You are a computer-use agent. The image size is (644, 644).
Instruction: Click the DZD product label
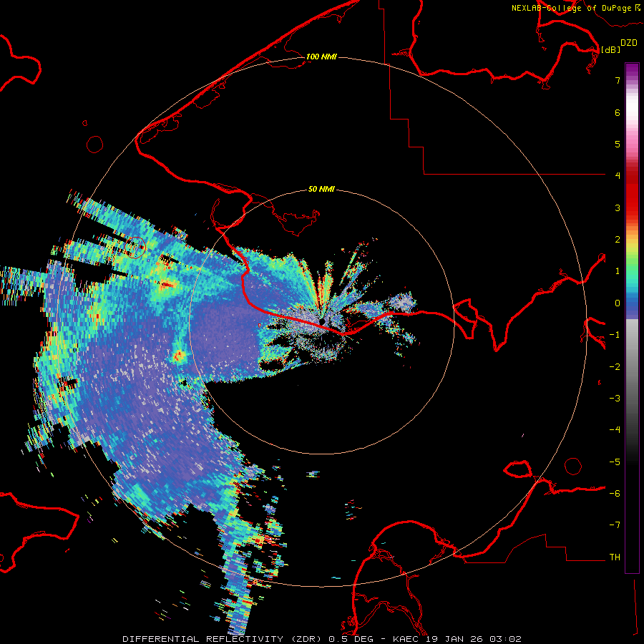click(x=629, y=43)
